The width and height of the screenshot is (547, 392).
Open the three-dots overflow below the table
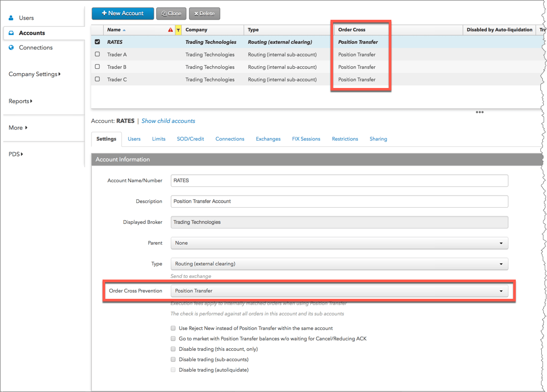pyautogui.click(x=480, y=112)
